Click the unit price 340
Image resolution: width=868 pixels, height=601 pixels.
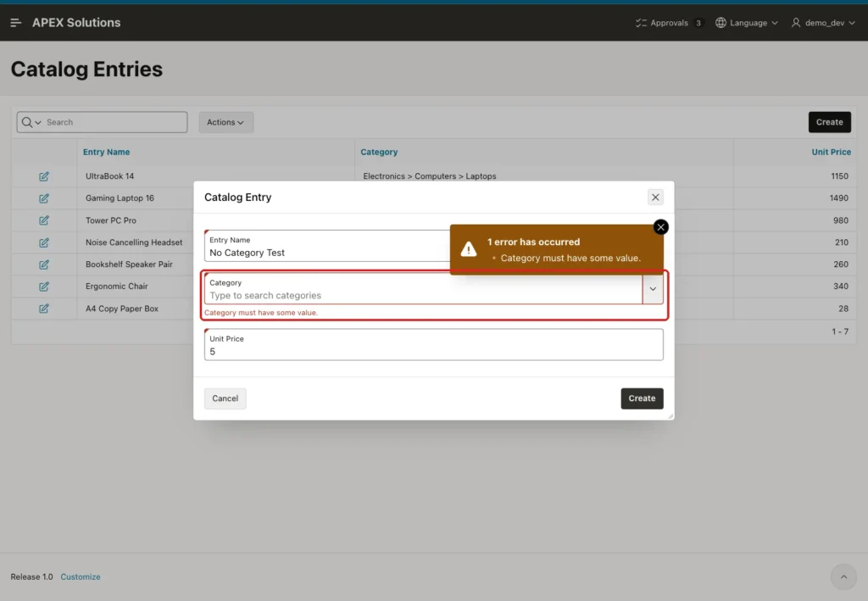click(x=841, y=287)
